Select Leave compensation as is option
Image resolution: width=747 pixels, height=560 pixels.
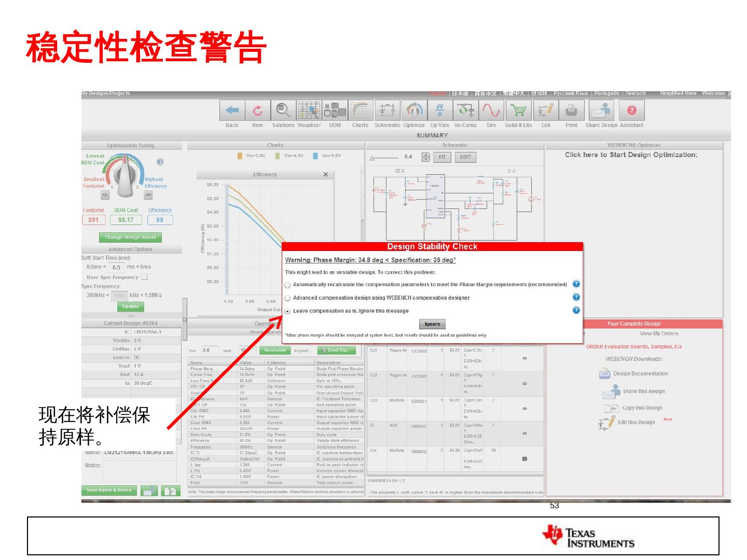(288, 311)
